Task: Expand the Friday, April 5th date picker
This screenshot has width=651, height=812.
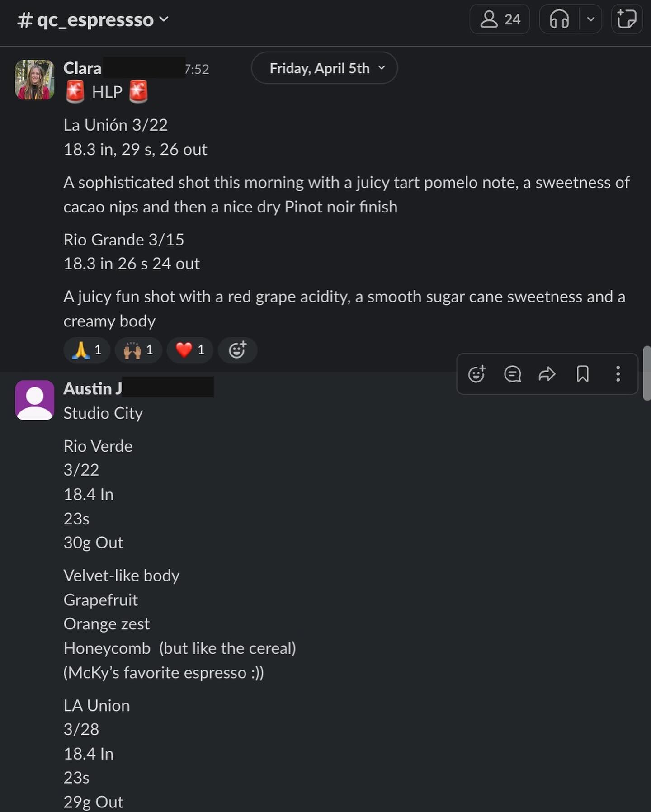Action: [324, 68]
